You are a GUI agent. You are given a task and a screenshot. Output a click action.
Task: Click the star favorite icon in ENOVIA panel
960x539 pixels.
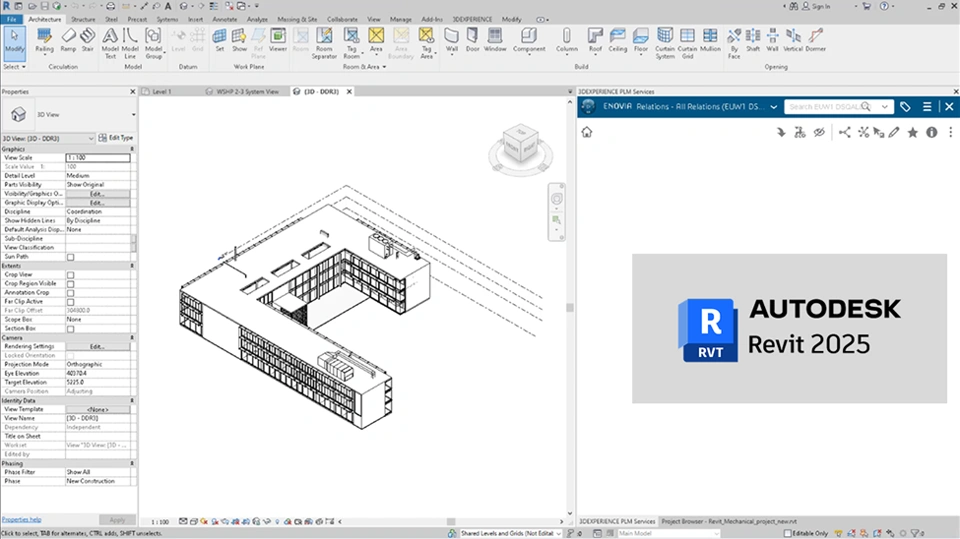(x=912, y=132)
